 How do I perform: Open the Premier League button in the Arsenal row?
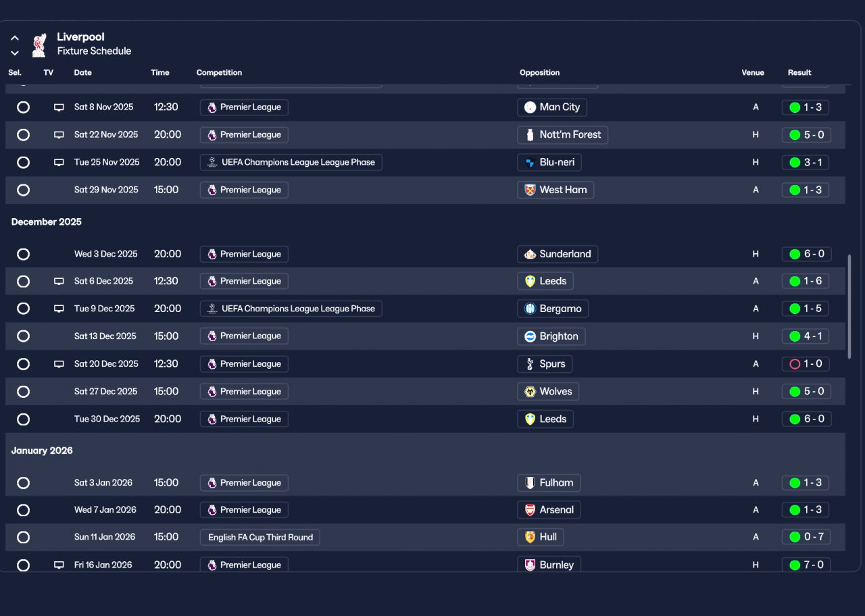244,510
